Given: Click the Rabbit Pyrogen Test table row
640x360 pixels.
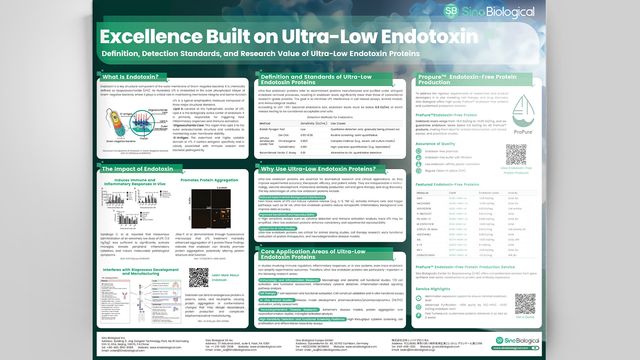Looking at the screenshot, I should (x=331, y=129).
